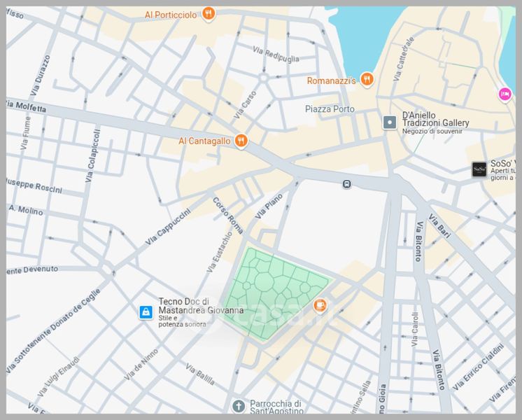This screenshot has width=522, height=420.
Task: Click the Romanazzi's name label
Action: pos(332,81)
